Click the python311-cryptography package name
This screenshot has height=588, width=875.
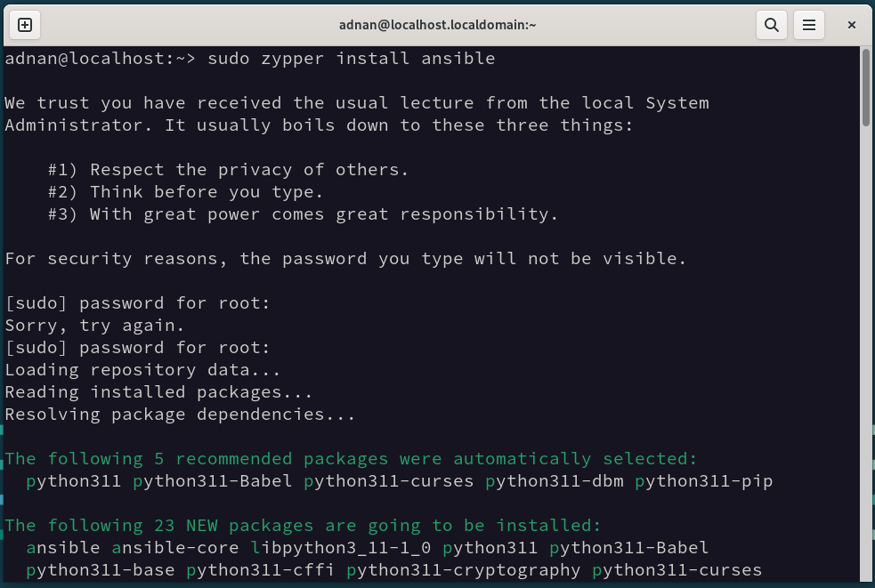tap(463, 570)
